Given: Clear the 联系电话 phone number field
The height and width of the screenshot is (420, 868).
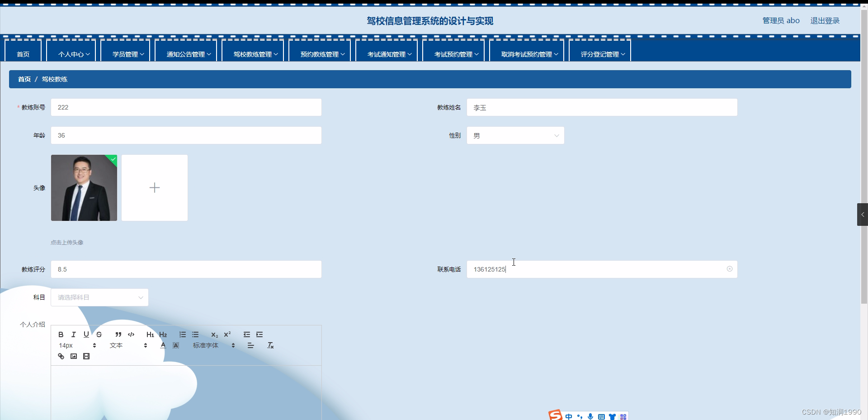Looking at the screenshot, I should 729,269.
